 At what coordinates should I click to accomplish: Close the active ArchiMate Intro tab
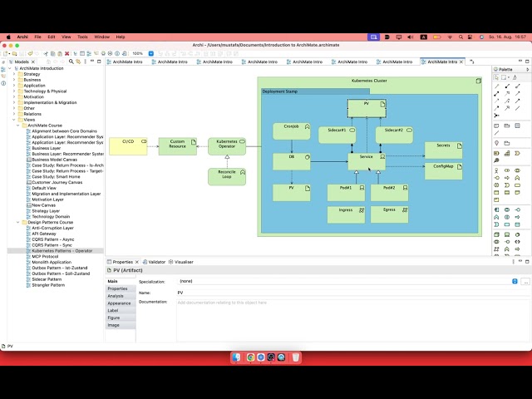pos(461,62)
